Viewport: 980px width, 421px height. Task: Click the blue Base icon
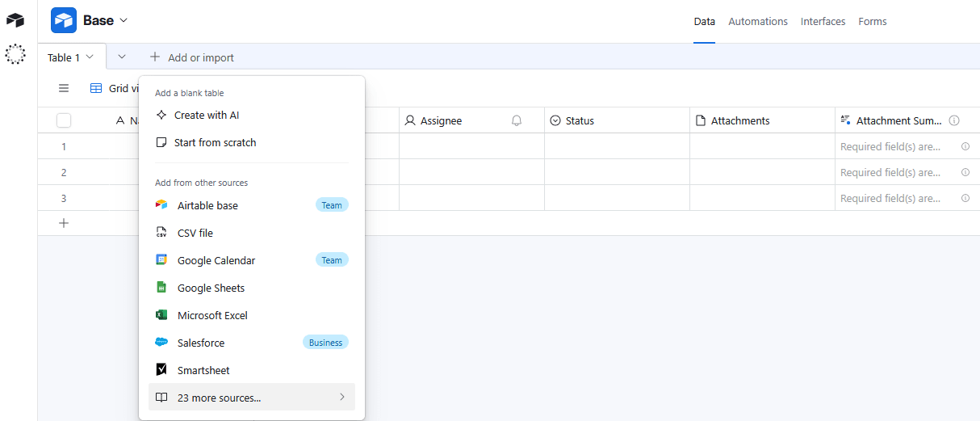(64, 20)
